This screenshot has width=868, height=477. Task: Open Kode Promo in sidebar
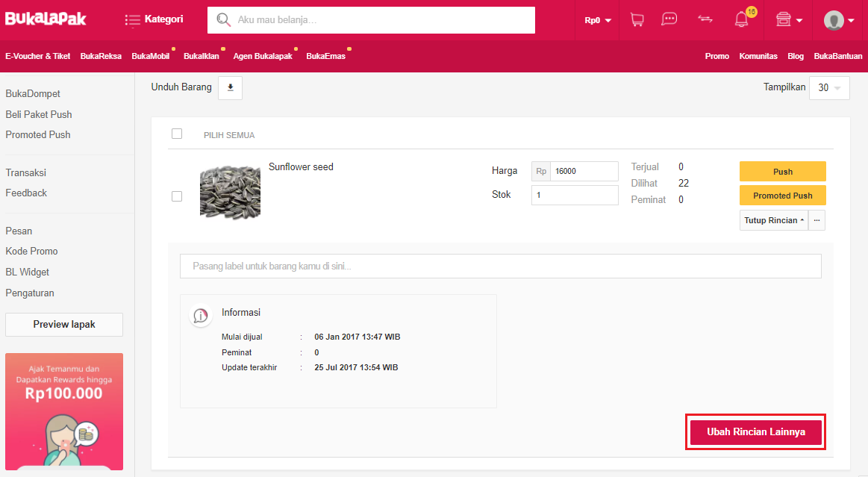31,252
